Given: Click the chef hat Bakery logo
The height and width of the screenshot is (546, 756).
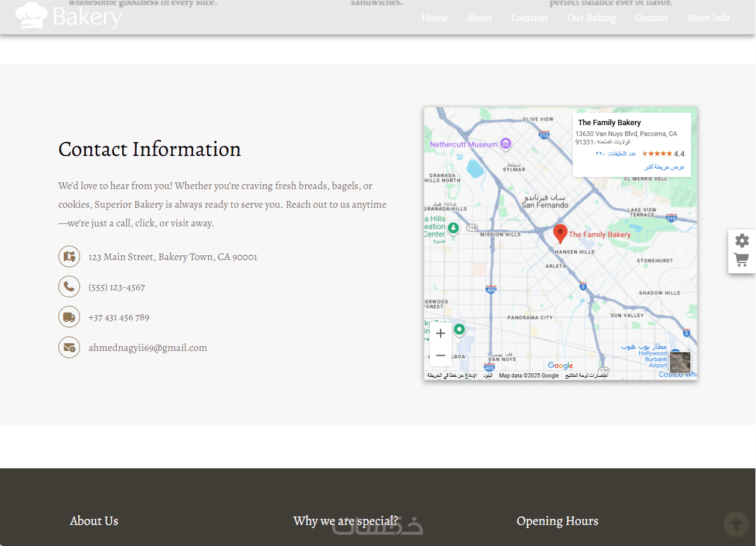Looking at the screenshot, I should tap(69, 16).
